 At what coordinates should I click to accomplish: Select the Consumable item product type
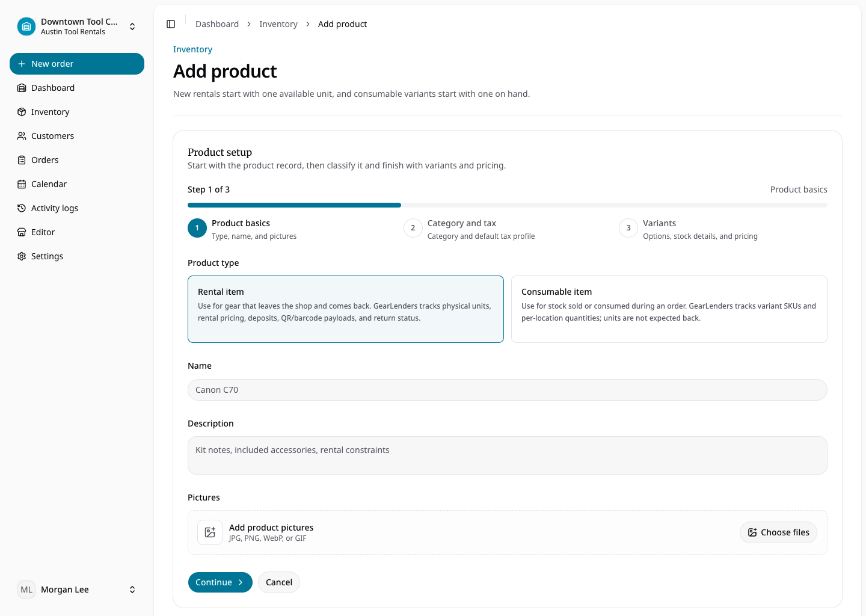click(x=669, y=309)
